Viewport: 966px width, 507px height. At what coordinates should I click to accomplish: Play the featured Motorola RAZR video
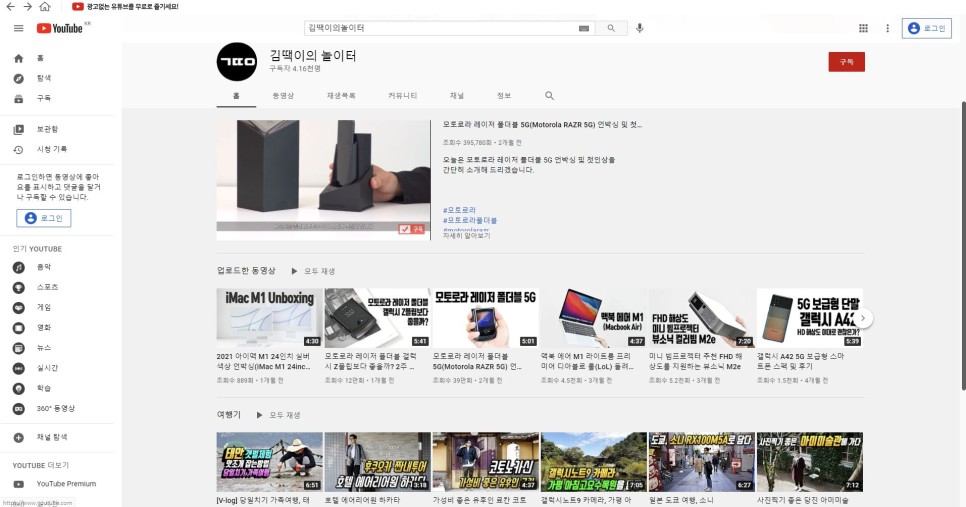(323, 180)
